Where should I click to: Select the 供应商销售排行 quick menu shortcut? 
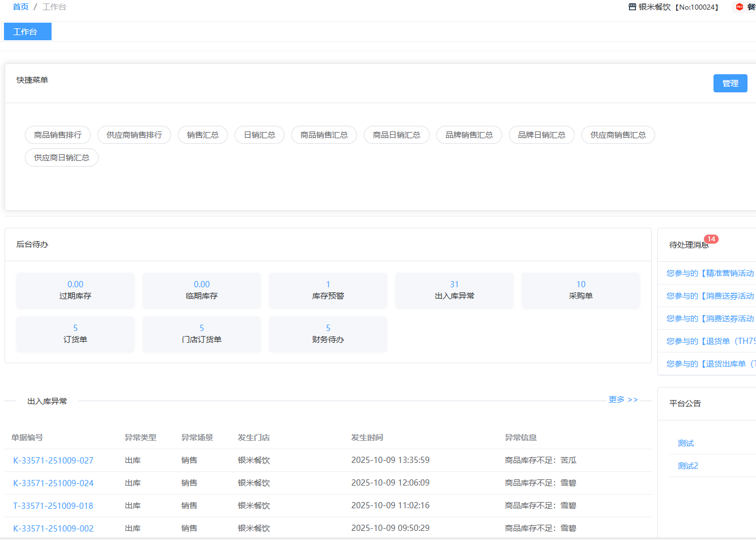click(134, 135)
